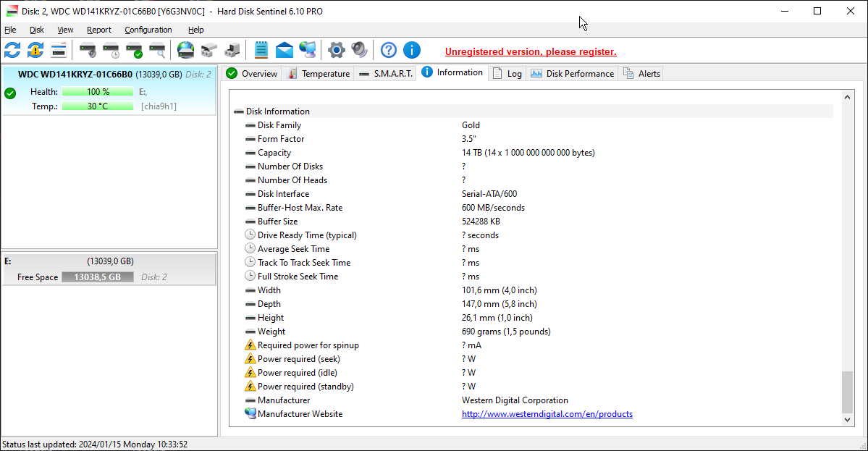The width and height of the screenshot is (868, 451).
Task: Click the blue info about icon
Action: 412,51
